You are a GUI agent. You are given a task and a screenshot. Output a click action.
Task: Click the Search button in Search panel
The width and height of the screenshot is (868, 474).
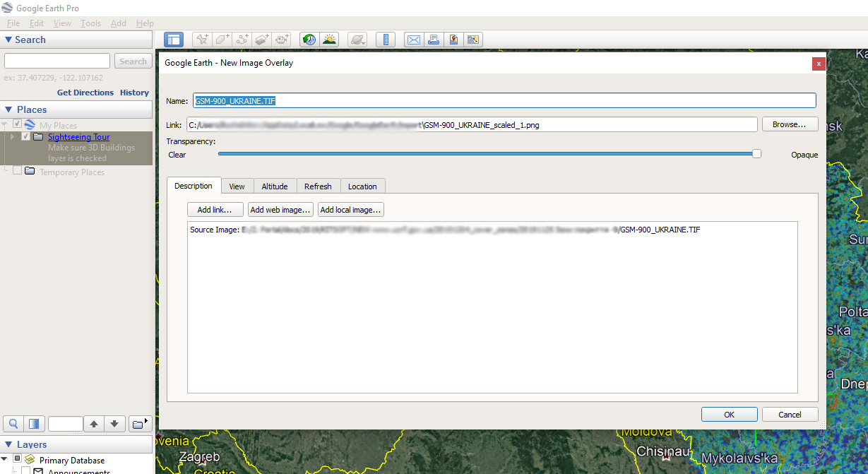(x=133, y=61)
